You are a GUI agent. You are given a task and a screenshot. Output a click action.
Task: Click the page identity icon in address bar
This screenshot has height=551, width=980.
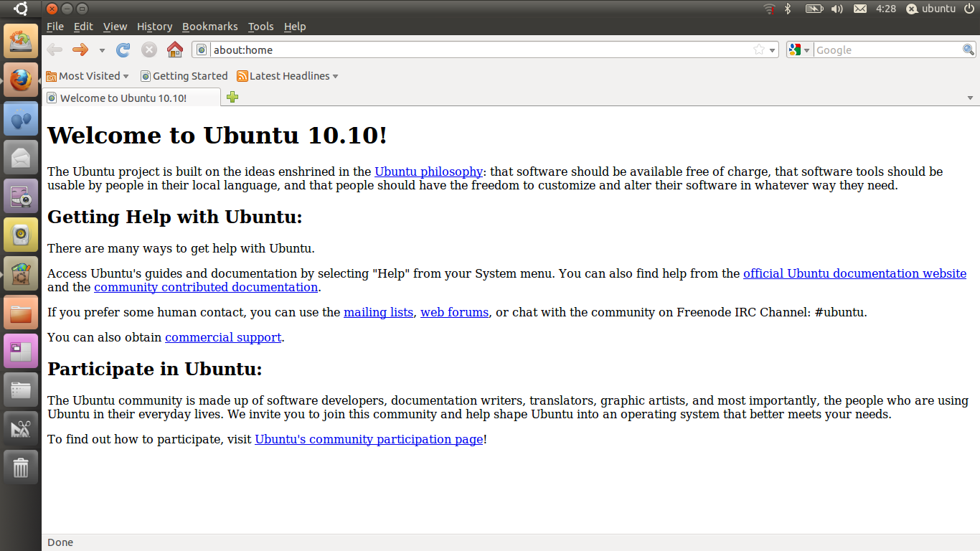[x=202, y=50]
